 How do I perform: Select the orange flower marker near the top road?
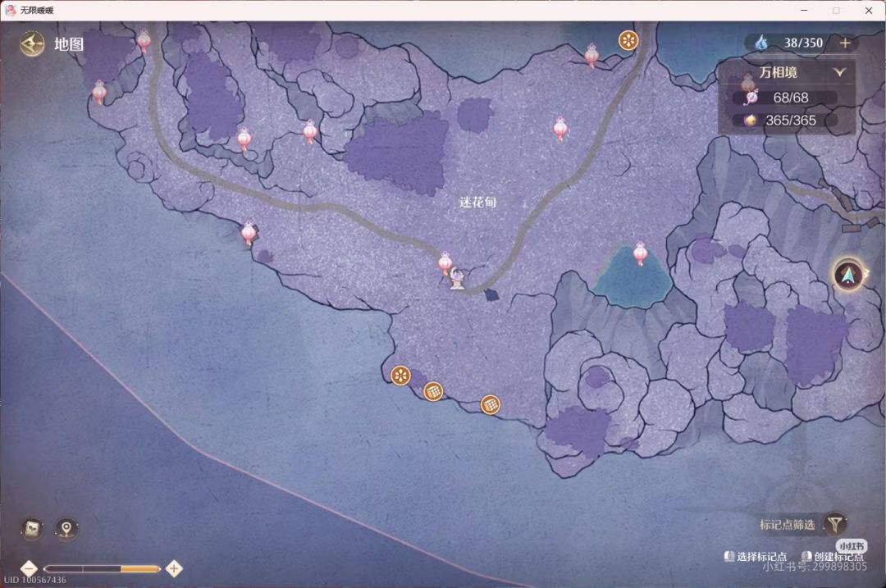[628, 40]
